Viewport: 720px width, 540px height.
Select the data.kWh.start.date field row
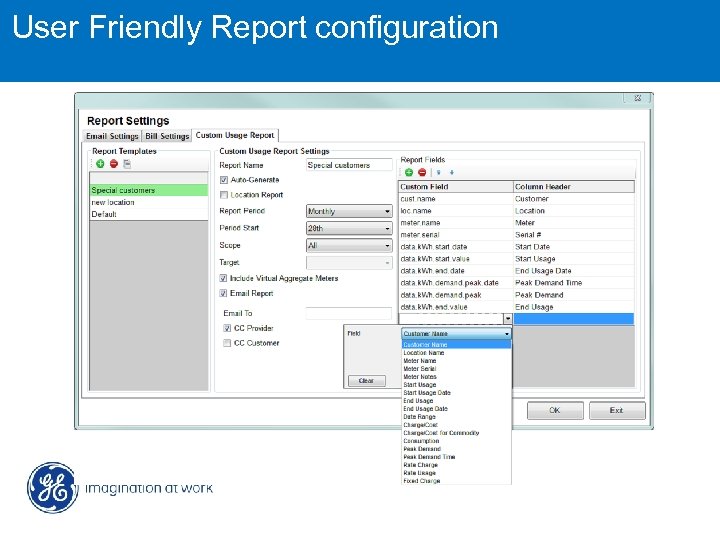(x=516, y=247)
